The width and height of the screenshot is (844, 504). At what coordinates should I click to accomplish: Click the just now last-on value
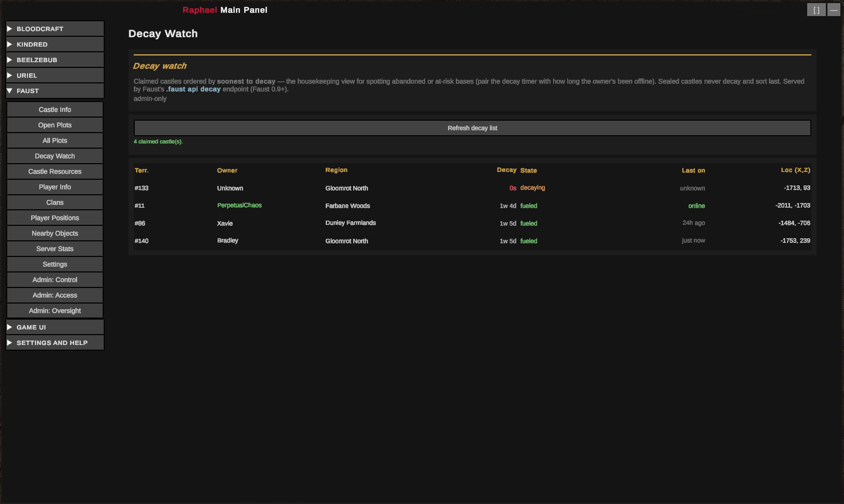693,240
